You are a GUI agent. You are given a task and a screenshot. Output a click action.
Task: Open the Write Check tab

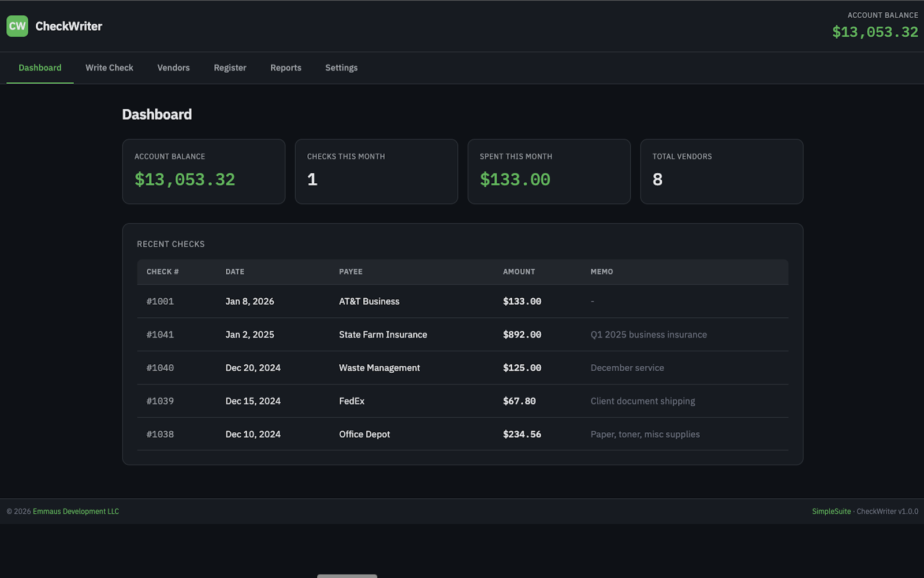tap(109, 68)
